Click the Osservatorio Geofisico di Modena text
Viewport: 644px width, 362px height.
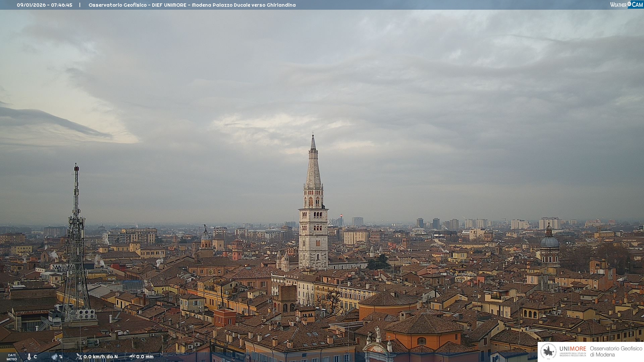pos(616,352)
